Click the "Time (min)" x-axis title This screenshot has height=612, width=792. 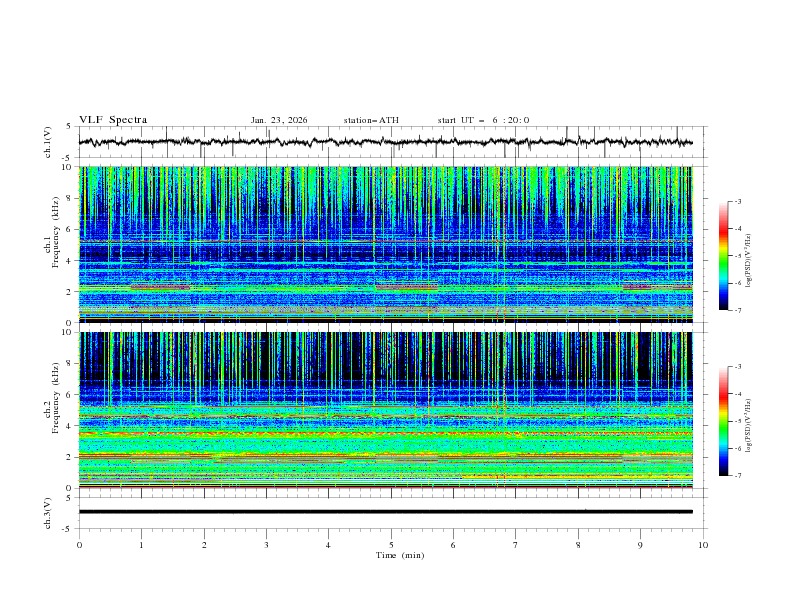coord(400,555)
